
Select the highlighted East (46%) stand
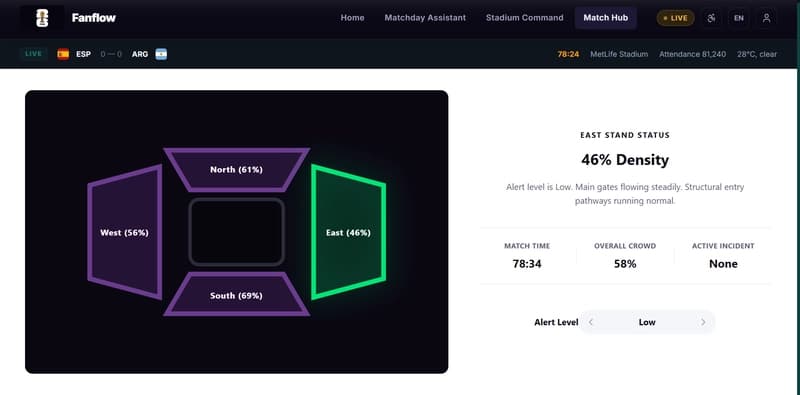click(348, 232)
